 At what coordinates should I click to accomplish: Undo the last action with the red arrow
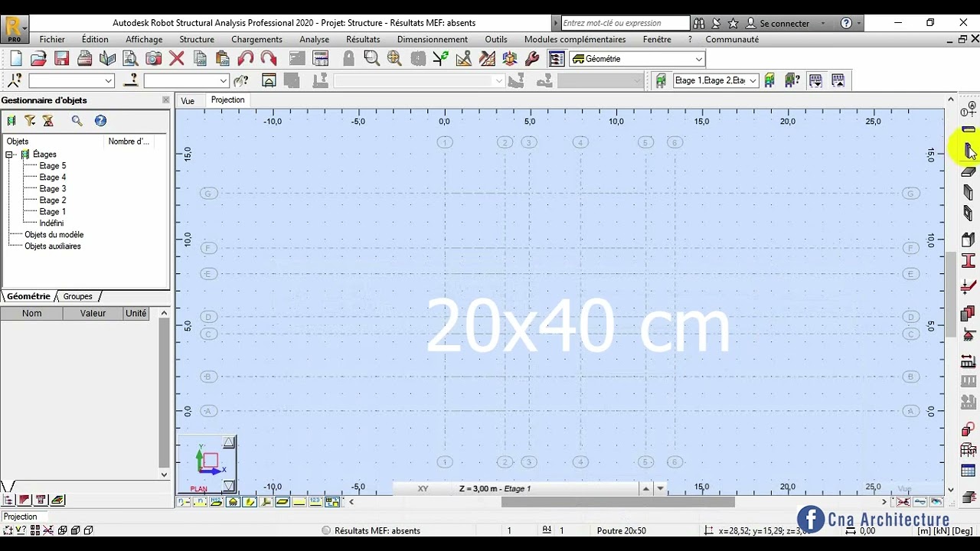pos(246,59)
